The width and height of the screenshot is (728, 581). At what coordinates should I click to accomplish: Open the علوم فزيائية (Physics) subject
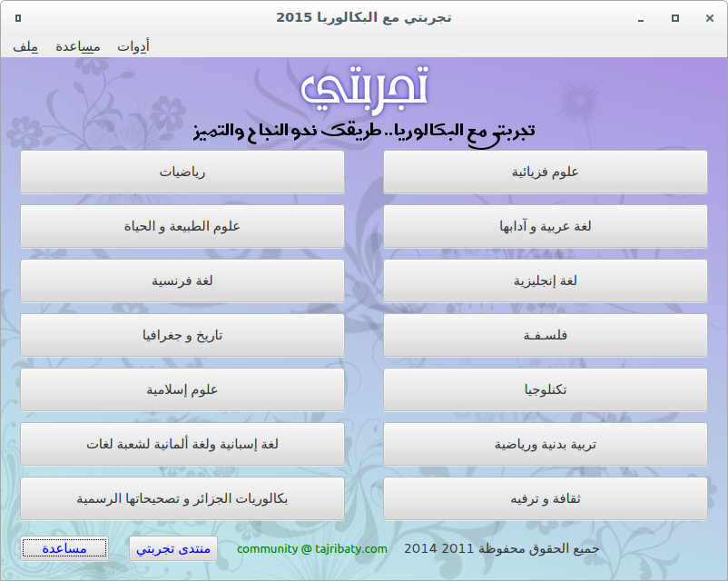tap(545, 172)
